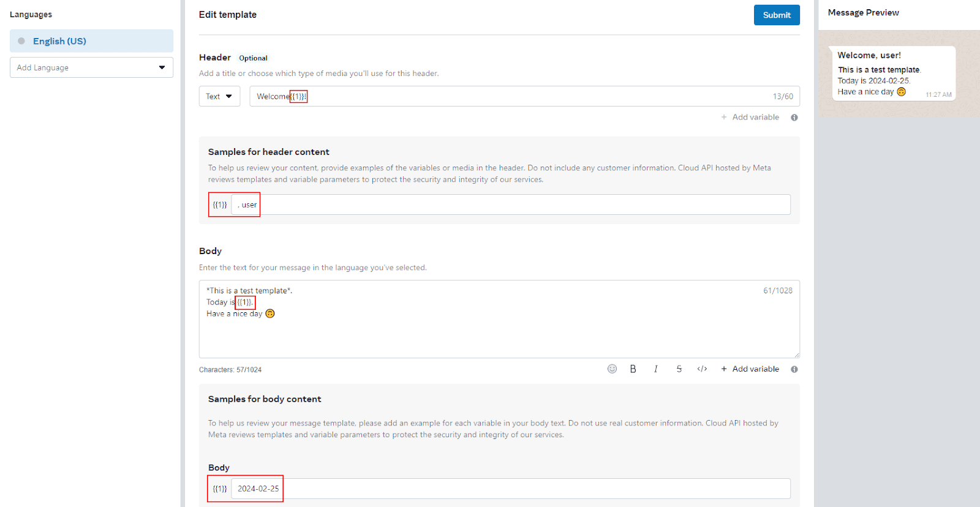Select the English (US) language
Viewport: 980px width, 507px height.
point(91,41)
